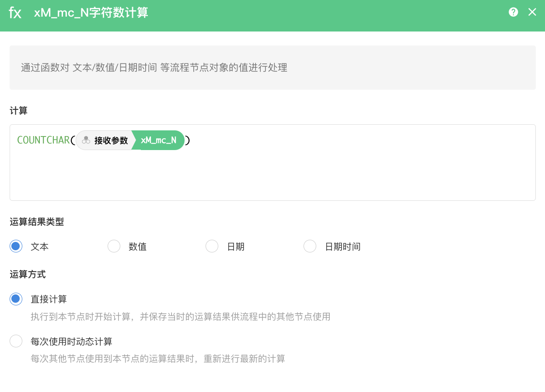
Task: Click the description text under 直接计算
Action: tap(180, 317)
